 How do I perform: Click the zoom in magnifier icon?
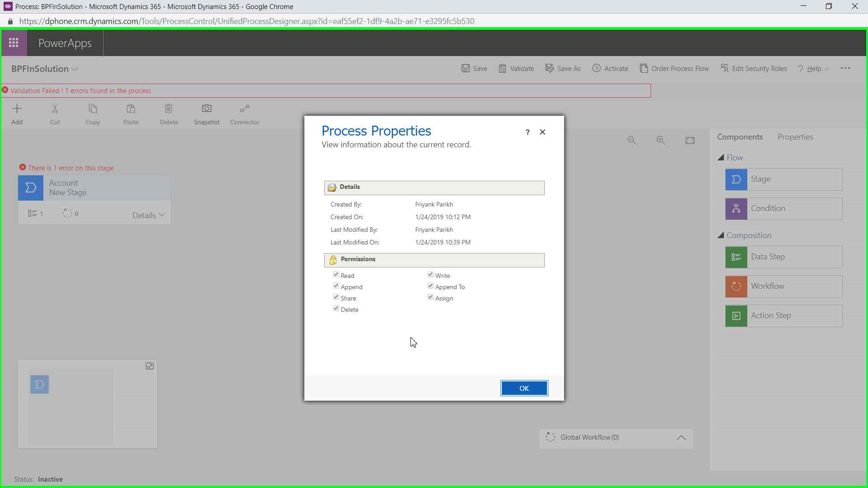(661, 141)
